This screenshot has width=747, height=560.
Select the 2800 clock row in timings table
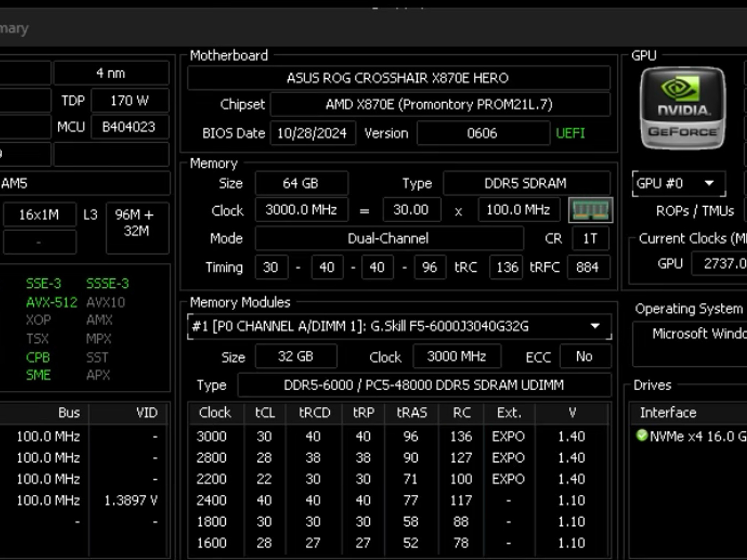pyautogui.click(x=399, y=458)
